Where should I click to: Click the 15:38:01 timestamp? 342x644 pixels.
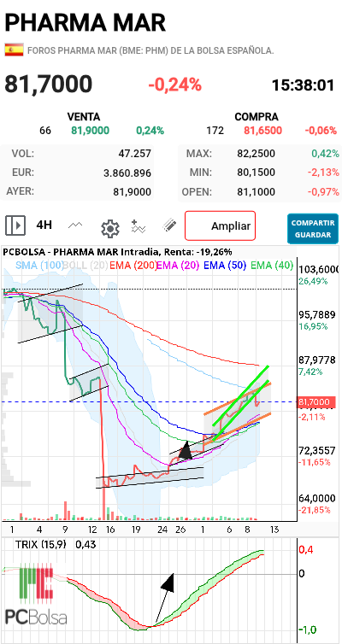coord(304,85)
